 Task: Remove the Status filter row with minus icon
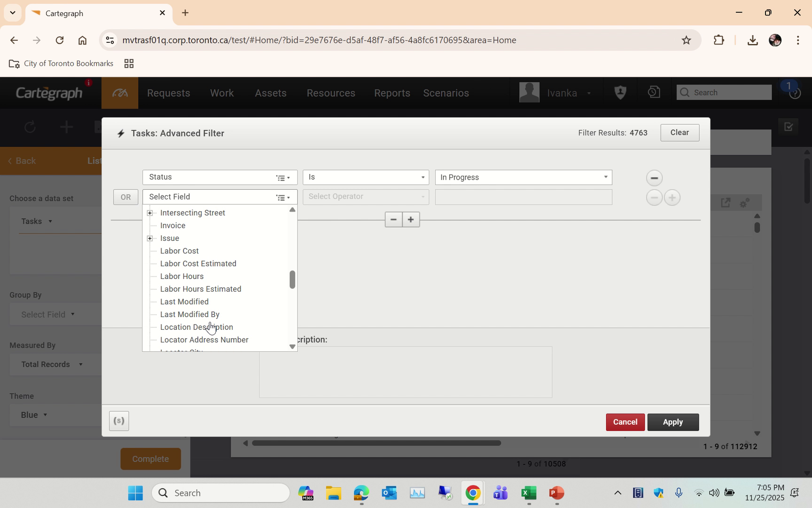pos(654,177)
